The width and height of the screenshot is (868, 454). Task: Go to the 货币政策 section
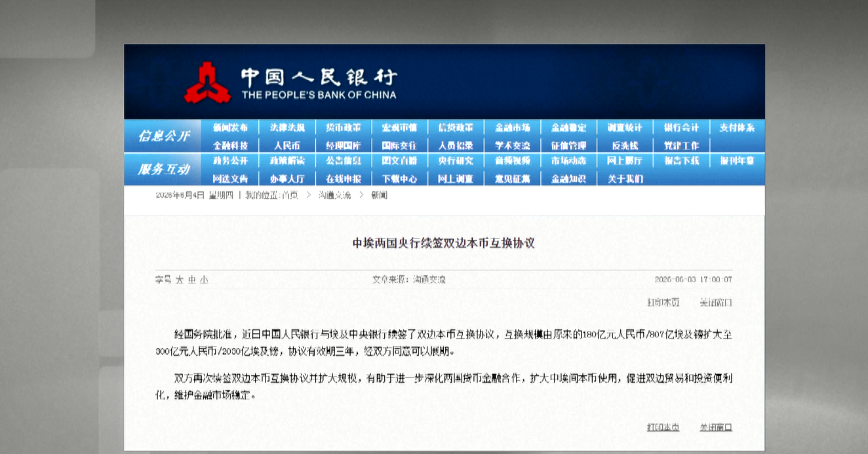343,128
